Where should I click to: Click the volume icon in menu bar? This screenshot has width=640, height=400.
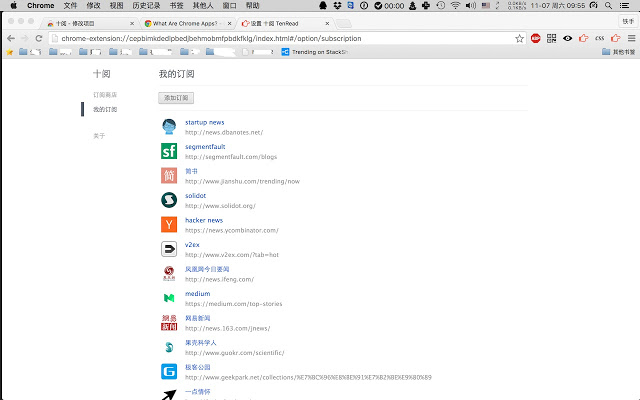click(470, 5)
